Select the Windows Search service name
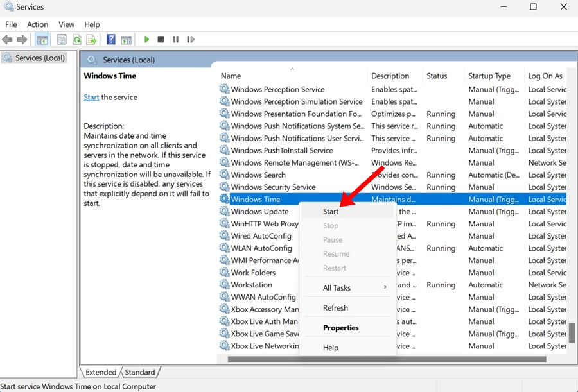Screen dimensions: 578x392 pyautogui.click(x=258, y=175)
